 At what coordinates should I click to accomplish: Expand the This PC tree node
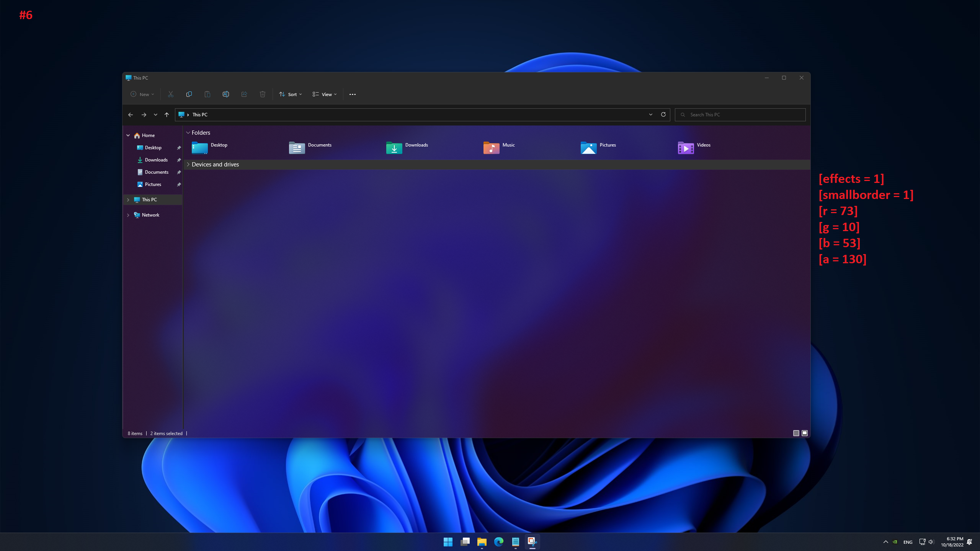click(x=128, y=200)
